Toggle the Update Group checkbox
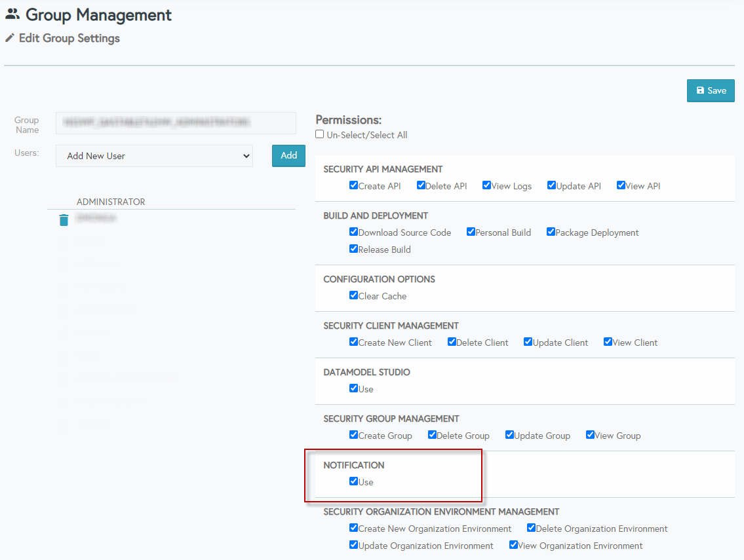Screen dimensions: 744x560 [x=509, y=434]
